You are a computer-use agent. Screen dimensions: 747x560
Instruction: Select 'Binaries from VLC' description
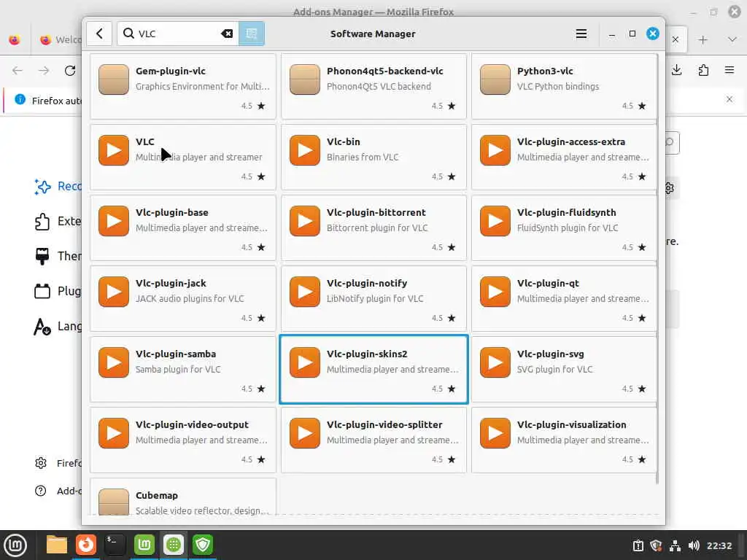[x=362, y=157]
